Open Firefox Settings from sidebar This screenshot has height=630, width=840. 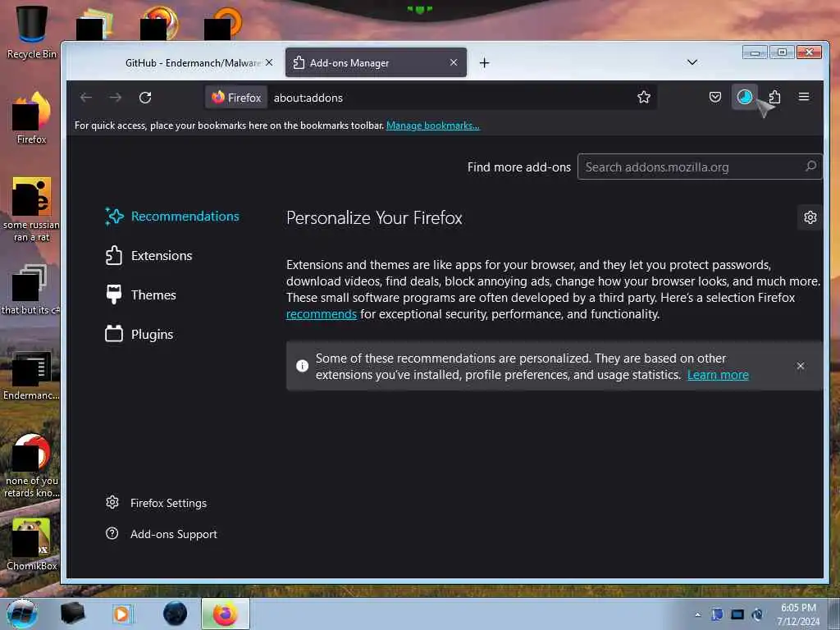[x=157, y=503]
